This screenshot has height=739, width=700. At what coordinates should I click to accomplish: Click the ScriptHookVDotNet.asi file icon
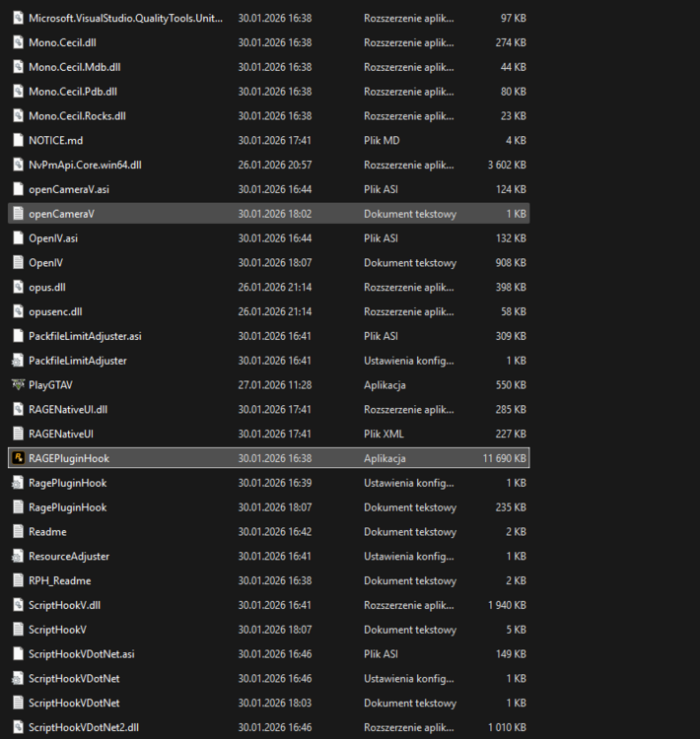(x=18, y=653)
